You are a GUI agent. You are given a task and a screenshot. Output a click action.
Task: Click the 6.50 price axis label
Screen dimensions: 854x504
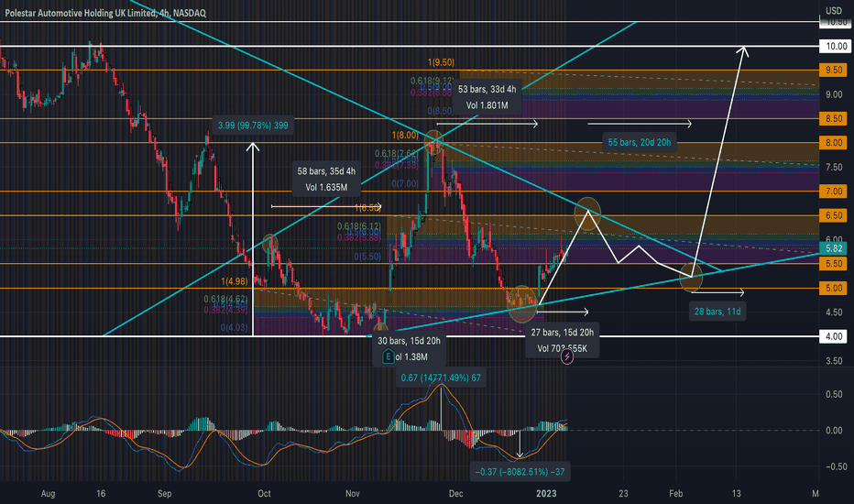(x=834, y=215)
